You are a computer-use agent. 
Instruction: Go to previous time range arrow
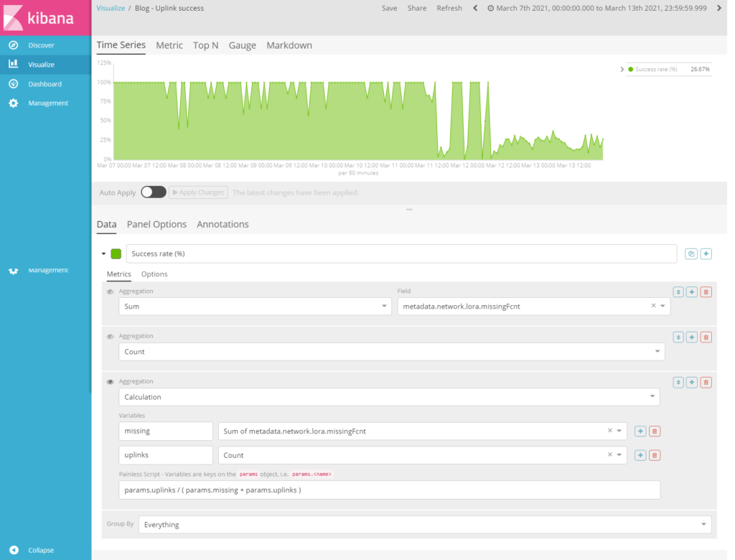475,8
